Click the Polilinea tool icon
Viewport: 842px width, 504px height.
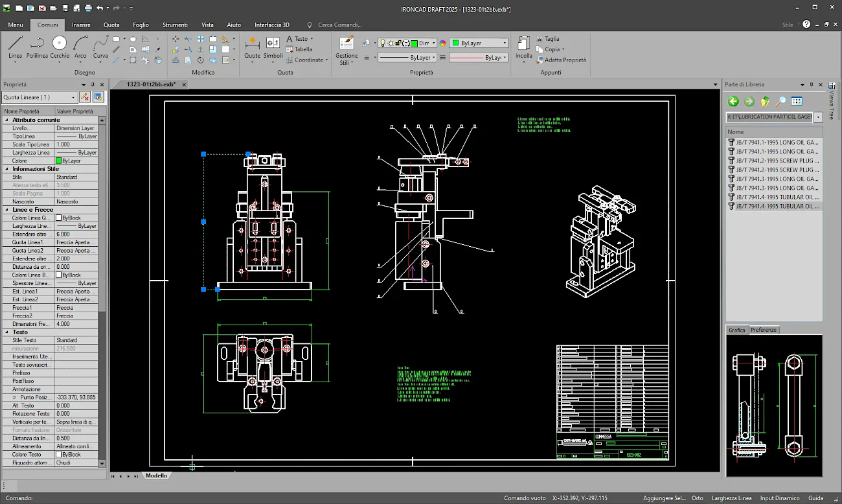37,45
